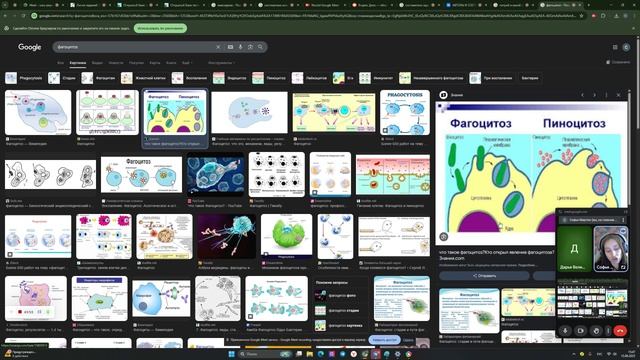Use Opera default browser green button

click(x=160, y=29)
